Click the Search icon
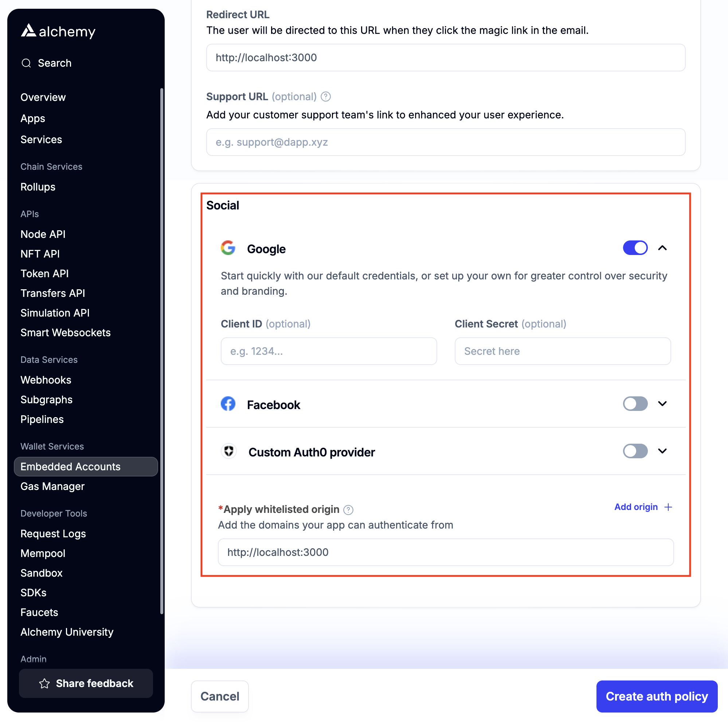Screen dimensions: 728x722 [x=26, y=63]
